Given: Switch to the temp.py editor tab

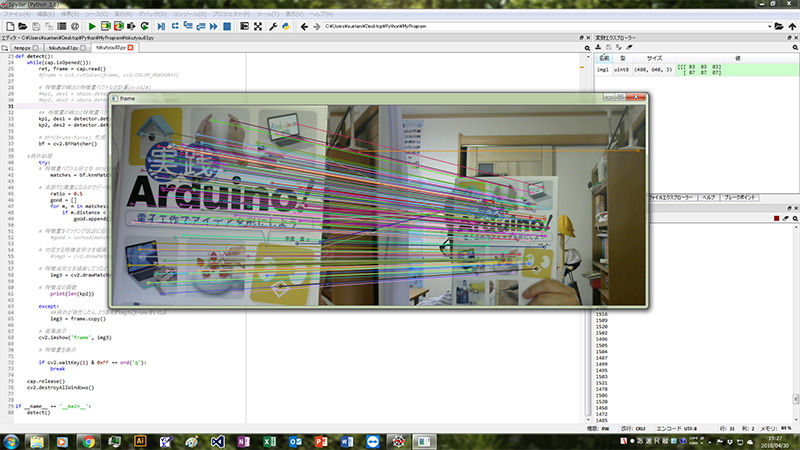Looking at the screenshot, I should pos(26,47).
